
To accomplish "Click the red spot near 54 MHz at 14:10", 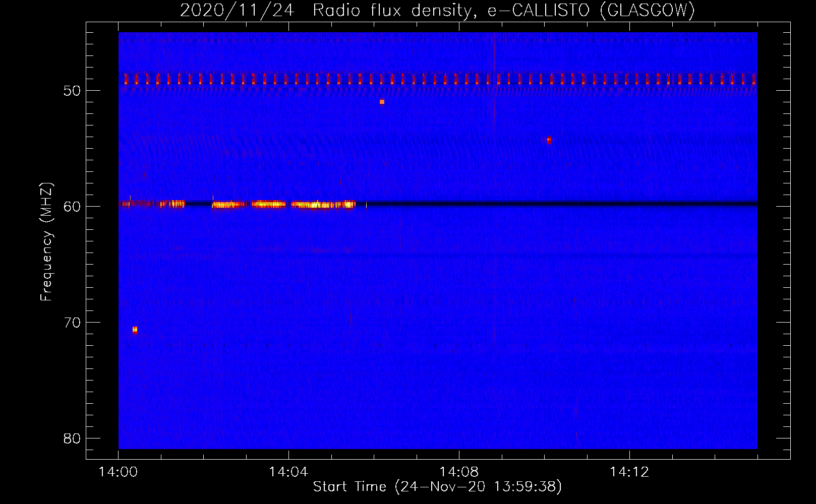I will click(x=549, y=140).
